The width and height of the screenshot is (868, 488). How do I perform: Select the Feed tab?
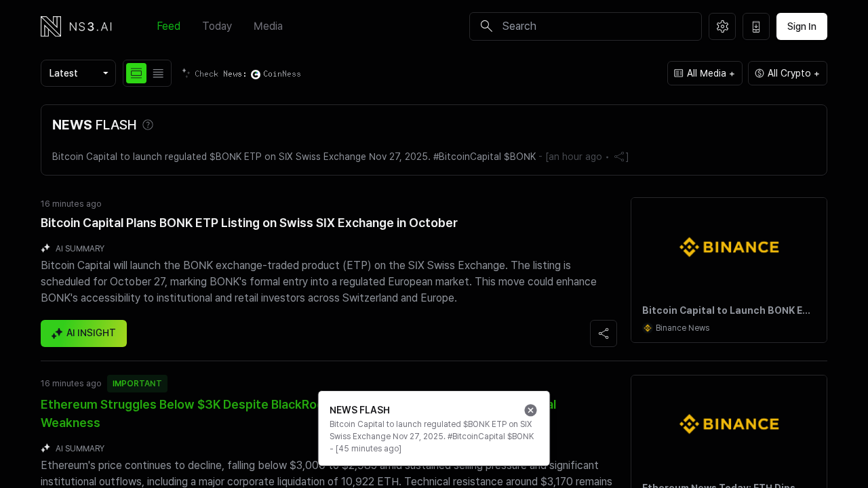[169, 26]
